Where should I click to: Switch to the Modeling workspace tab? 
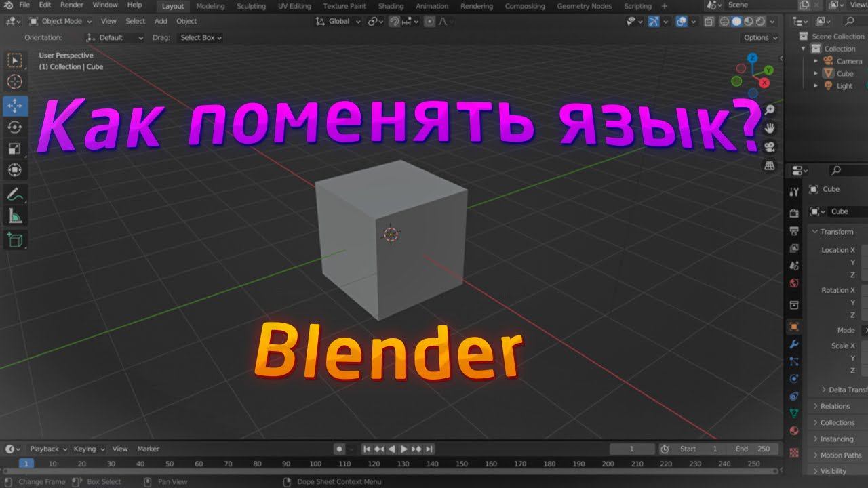[210, 6]
